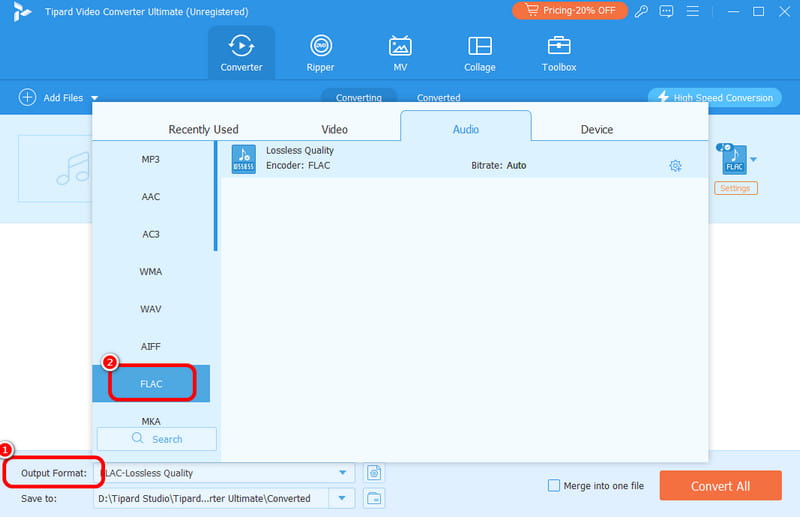Screen dimensions: 800x517
Task: Click the register key icon
Action: coord(641,11)
